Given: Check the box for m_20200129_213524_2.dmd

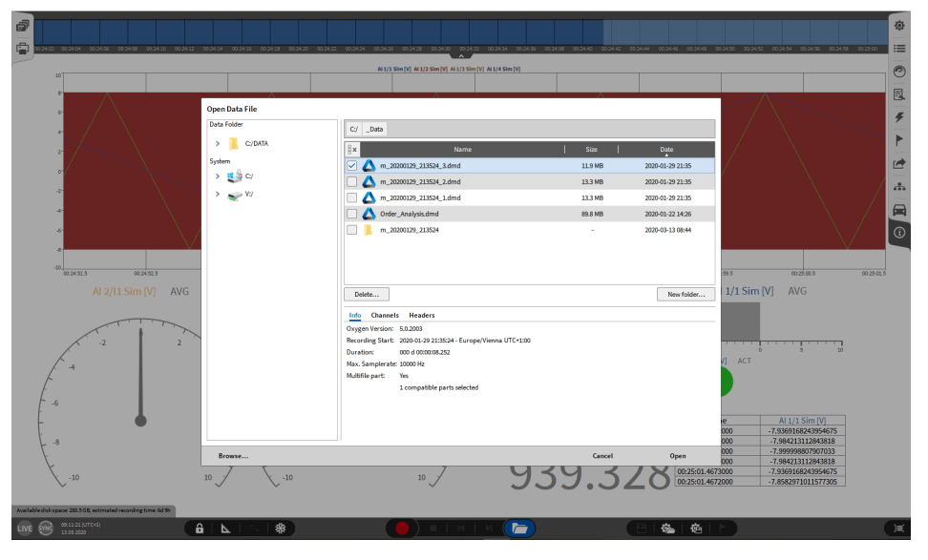Looking at the screenshot, I should pos(352,181).
